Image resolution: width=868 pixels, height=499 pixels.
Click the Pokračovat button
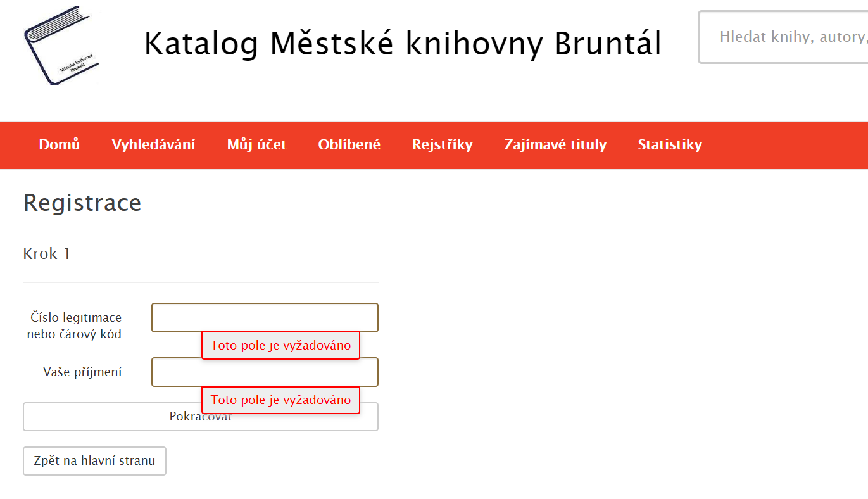[x=201, y=417]
